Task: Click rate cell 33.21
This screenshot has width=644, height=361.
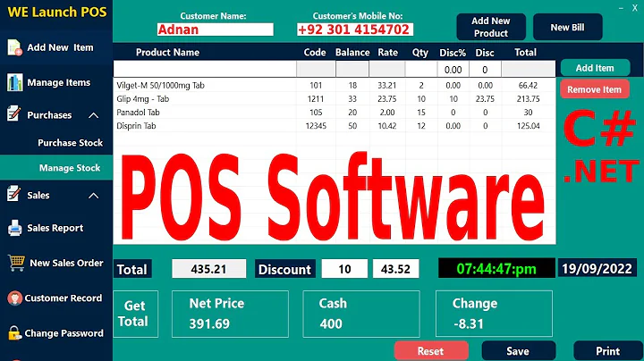Action: point(387,85)
